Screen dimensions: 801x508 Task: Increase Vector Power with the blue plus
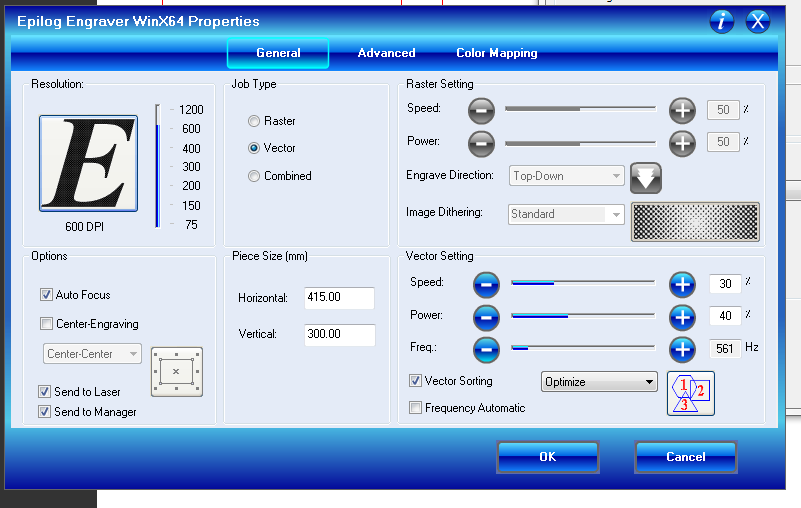[682, 317]
